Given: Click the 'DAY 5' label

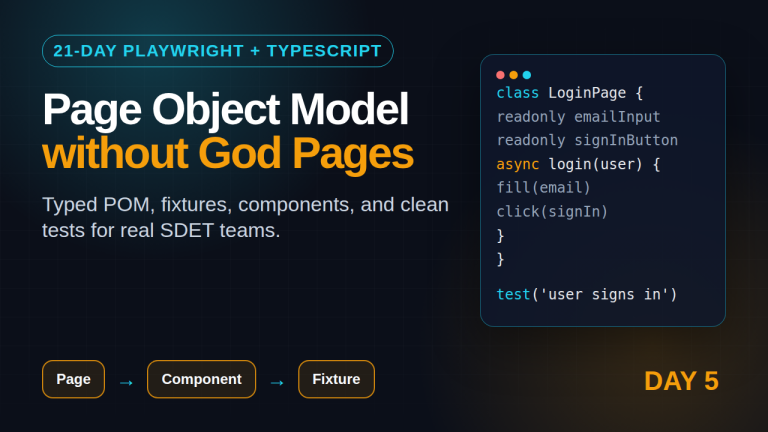Looking at the screenshot, I should (x=681, y=381).
